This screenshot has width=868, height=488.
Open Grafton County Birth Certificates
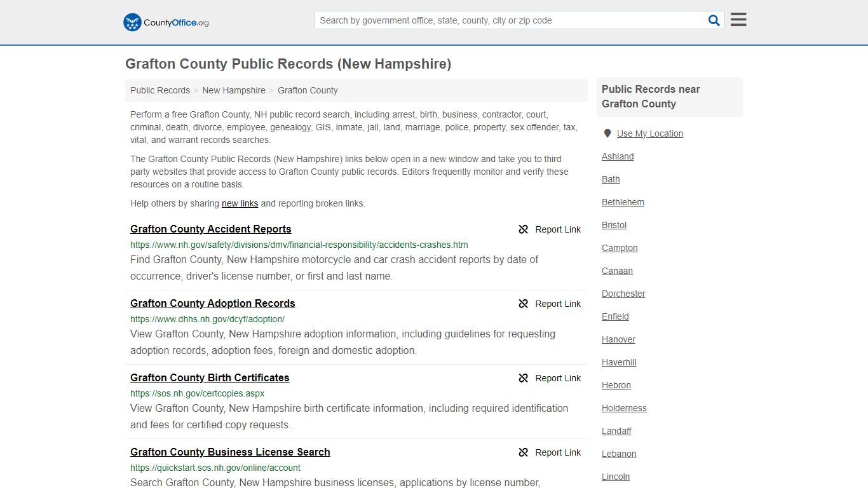tap(210, 378)
